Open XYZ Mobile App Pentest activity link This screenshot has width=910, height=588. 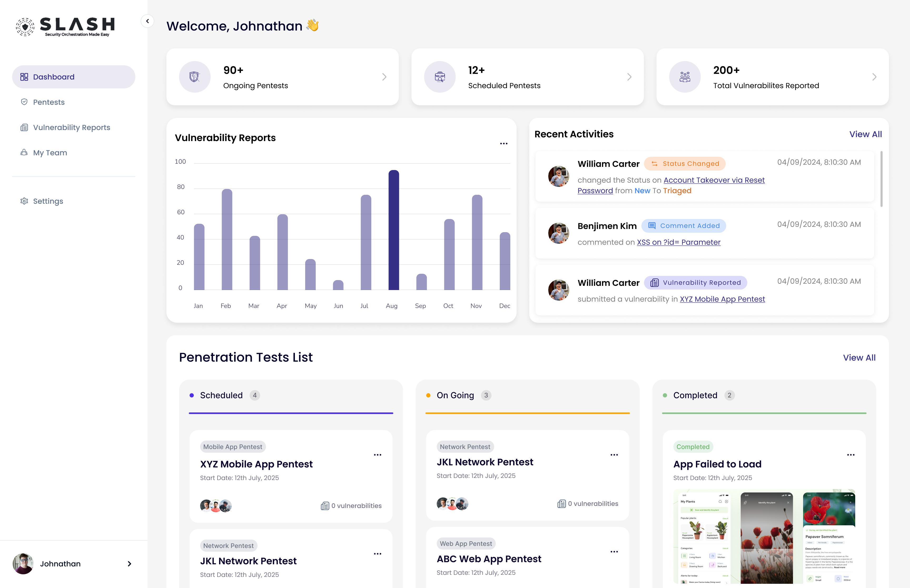point(722,299)
